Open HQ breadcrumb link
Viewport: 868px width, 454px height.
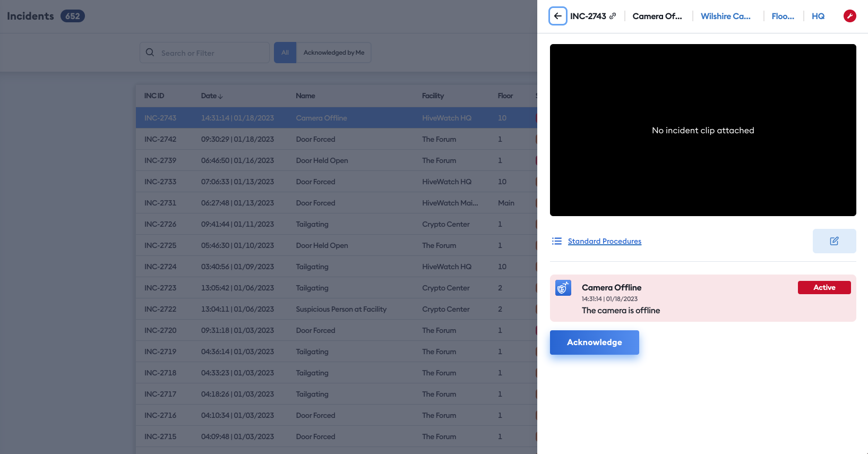coord(818,16)
